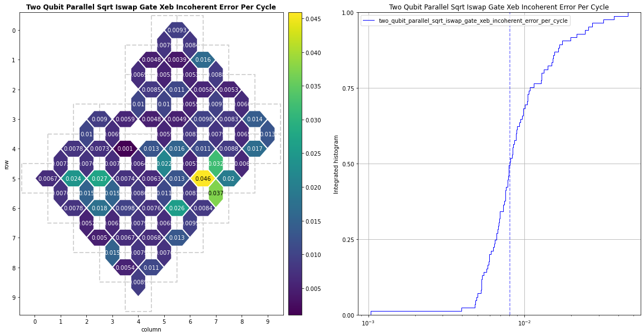Click the topmost 0.0093 heatmap cell
644x336 pixels.
click(176, 30)
